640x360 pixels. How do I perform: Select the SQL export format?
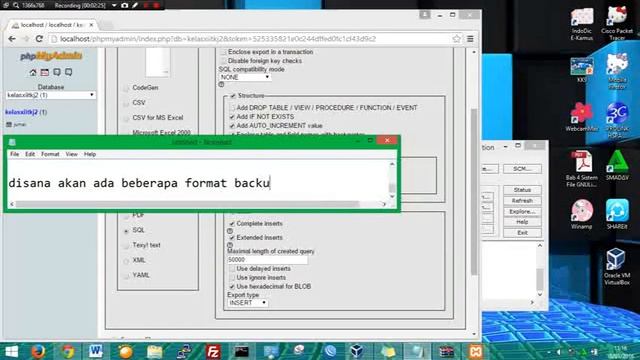[126, 231]
